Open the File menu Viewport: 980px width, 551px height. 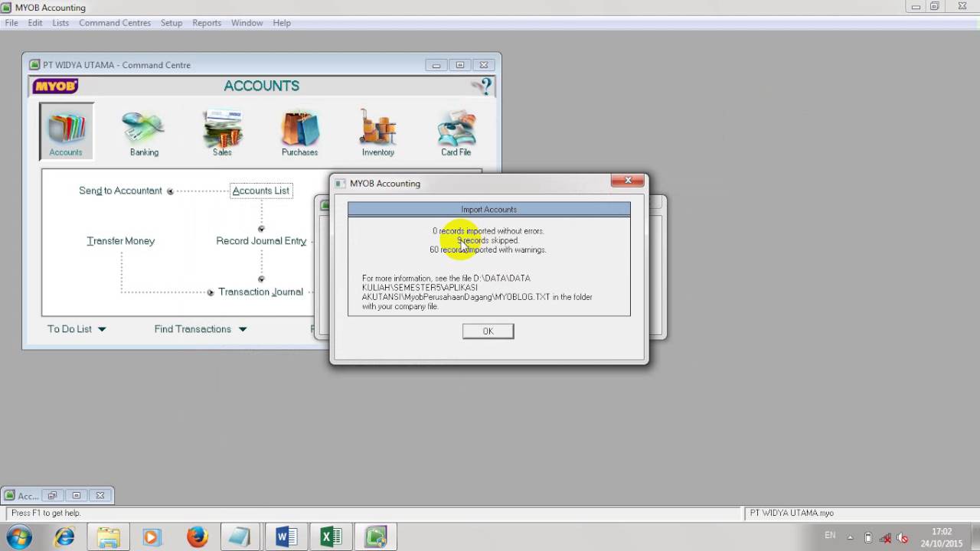coord(11,23)
